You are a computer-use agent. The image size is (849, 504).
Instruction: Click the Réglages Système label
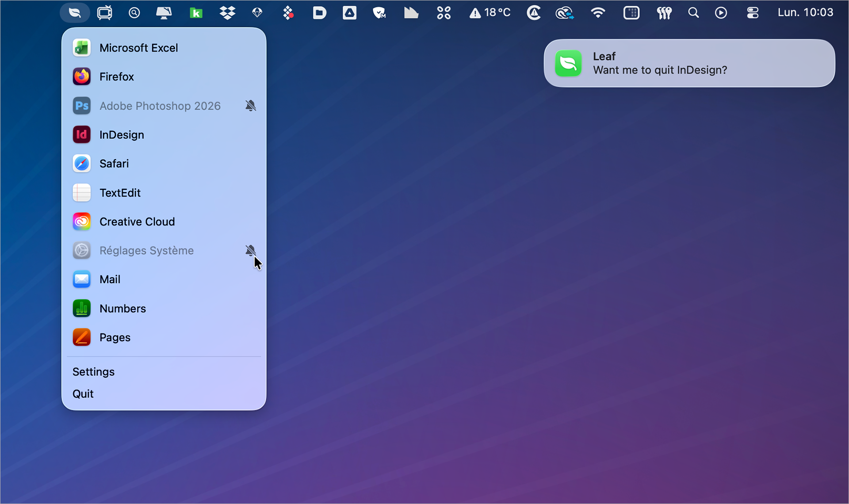(x=147, y=251)
